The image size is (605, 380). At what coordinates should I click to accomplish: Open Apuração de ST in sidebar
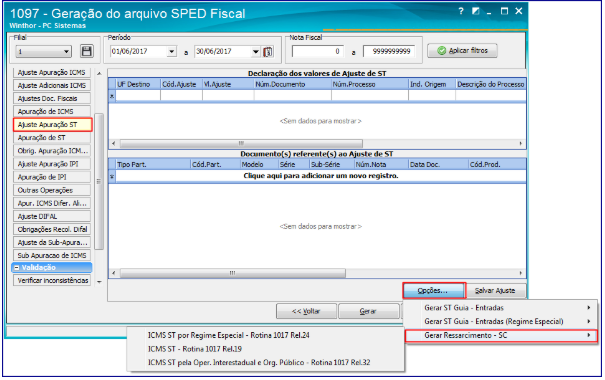52,138
